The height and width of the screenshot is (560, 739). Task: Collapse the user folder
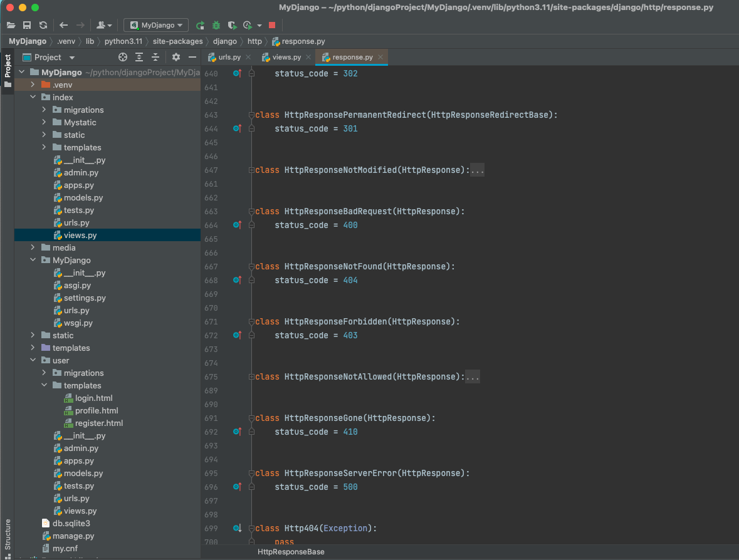tap(33, 360)
